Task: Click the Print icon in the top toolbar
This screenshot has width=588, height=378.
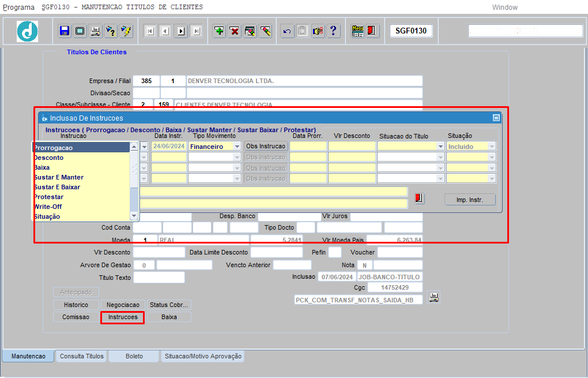Action: [x=95, y=31]
